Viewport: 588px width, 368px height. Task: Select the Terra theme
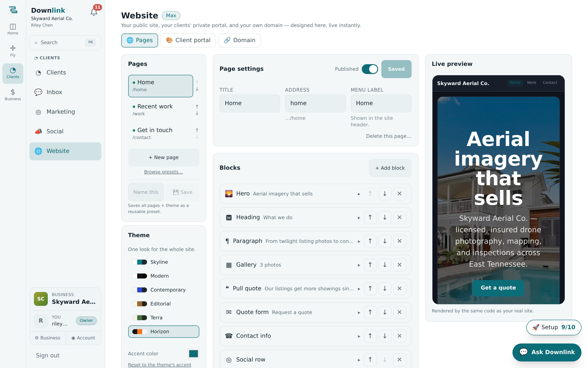[164, 318]
